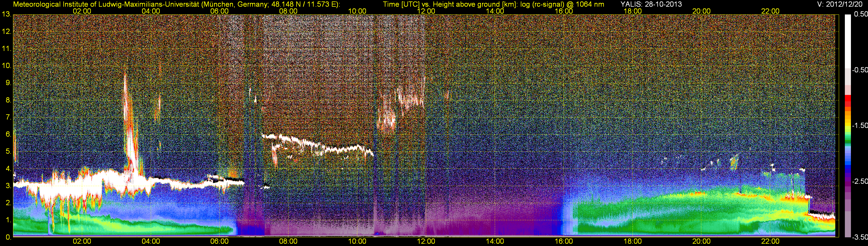The width and height of the screenshot is (868, 246).
Task: Click the 02:00 tick on top time axis
Action: pyautogui.click(x=82, y=11)
